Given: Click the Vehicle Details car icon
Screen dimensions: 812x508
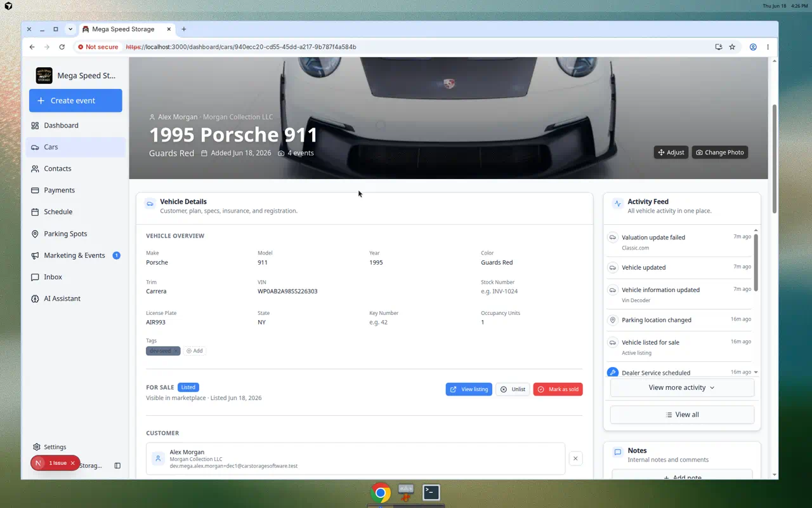Looking at the screenshot, I should (x=150, y=204).
